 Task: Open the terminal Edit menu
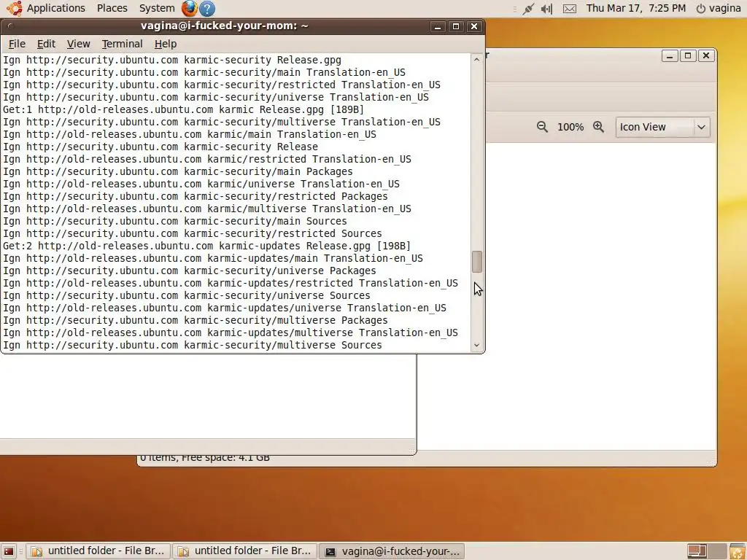pyautogui.click(x=46, y=44)
